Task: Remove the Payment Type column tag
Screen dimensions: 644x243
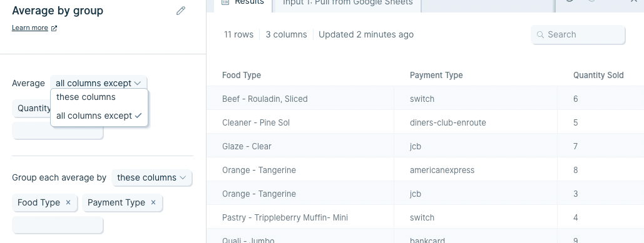Action: [x=153, y=202]
